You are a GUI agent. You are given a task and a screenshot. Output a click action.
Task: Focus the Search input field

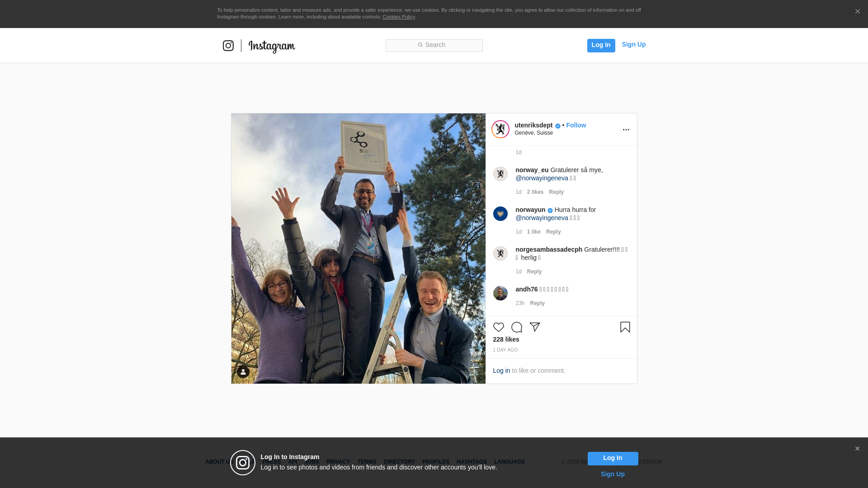(434, 45)
